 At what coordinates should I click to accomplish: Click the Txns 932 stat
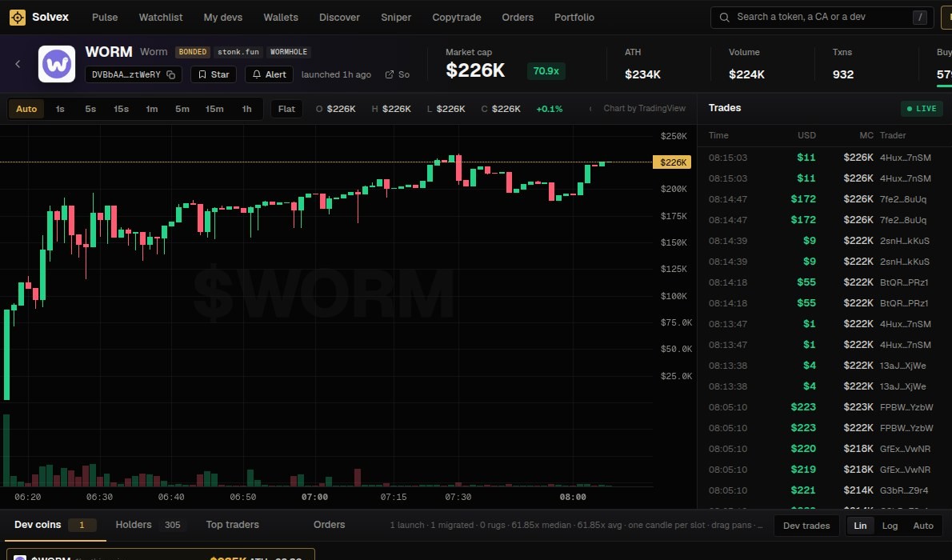(x=842, y=64)
